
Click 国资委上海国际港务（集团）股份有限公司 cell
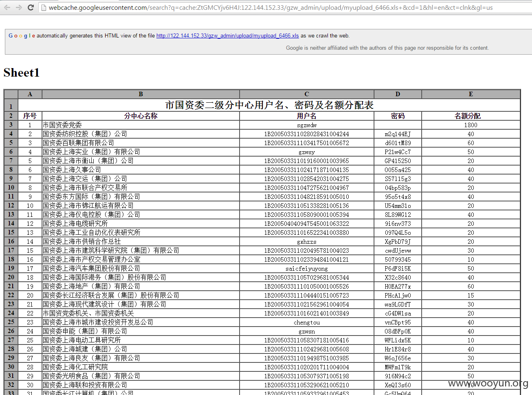coord(141,277)
